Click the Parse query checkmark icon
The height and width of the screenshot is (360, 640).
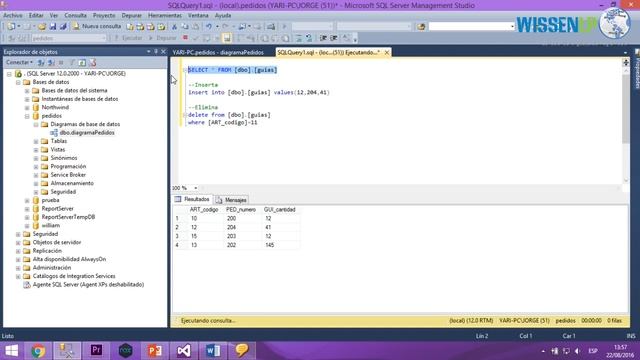tap(196, 38)
